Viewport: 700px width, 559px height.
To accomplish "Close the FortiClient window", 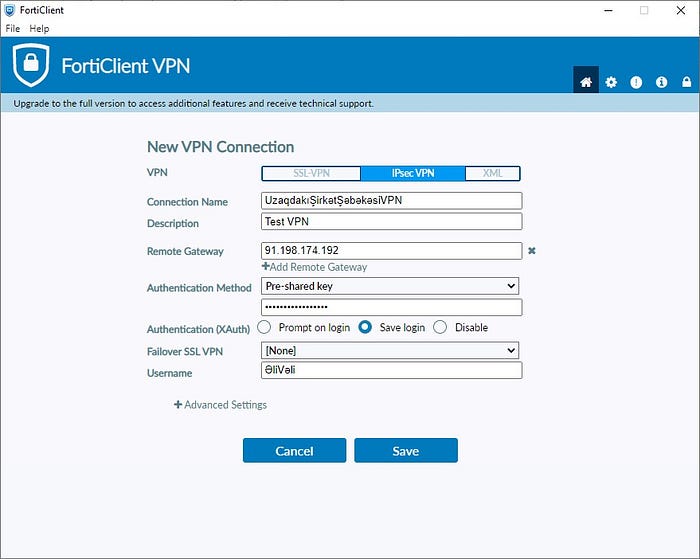I will [x=681, y=10].
